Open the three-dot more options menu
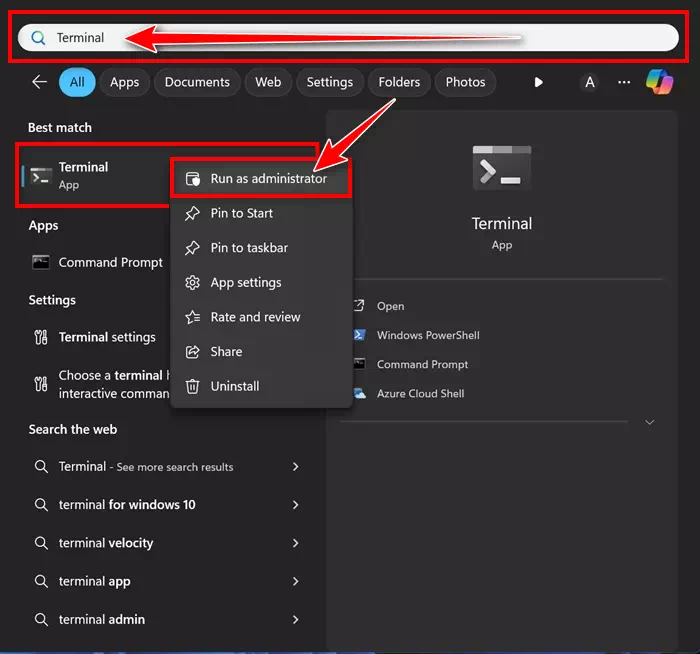 [x=624, y=82]
